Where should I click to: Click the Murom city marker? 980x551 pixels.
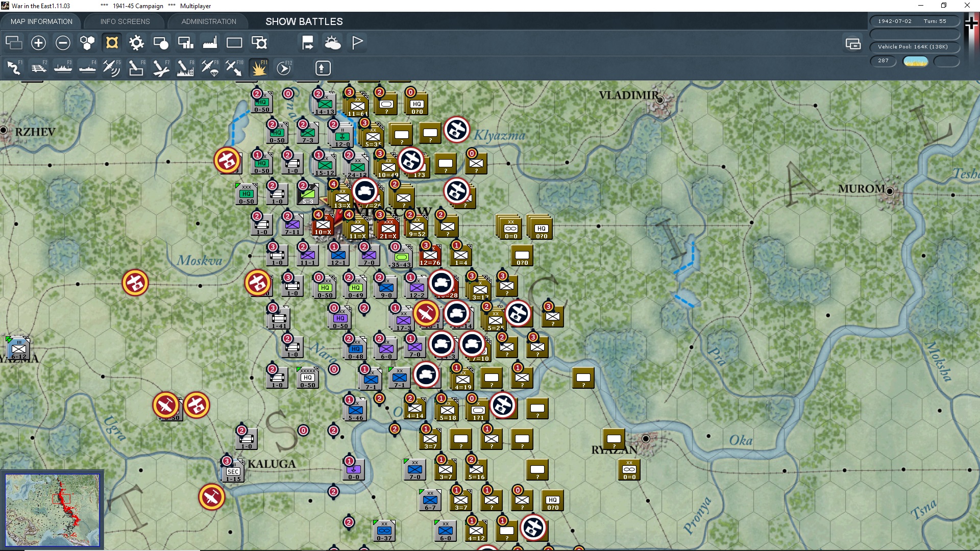point(890,191)
